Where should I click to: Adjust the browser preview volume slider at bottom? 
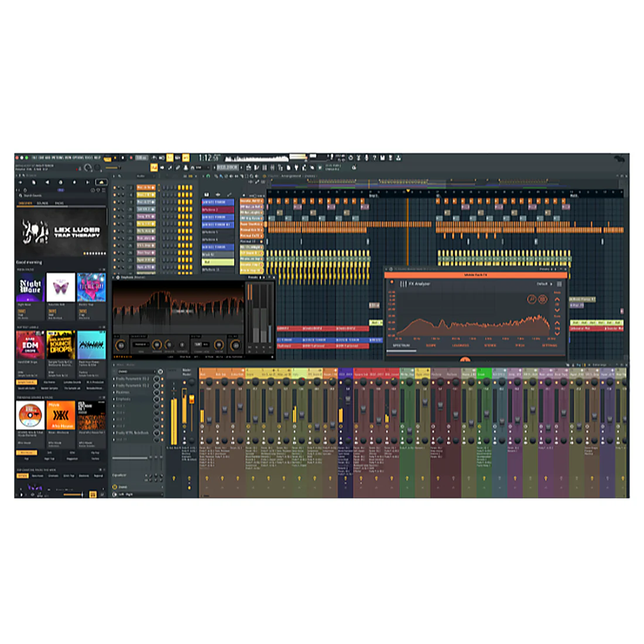(x=73, y=495)
